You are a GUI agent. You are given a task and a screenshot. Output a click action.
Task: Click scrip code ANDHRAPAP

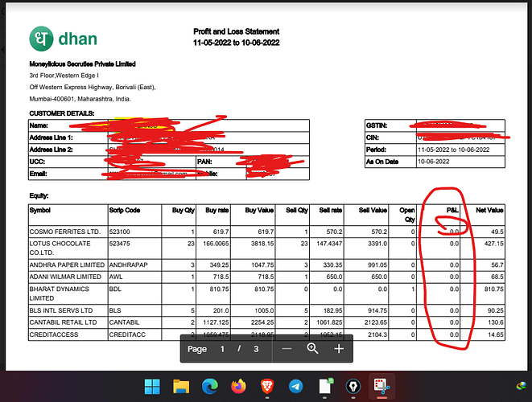129,265
